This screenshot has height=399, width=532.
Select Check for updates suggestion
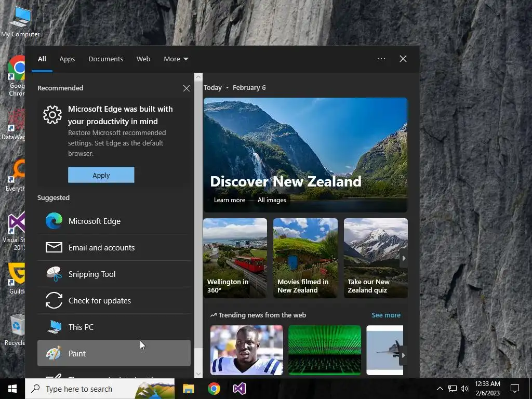click(x=114, y=300)
